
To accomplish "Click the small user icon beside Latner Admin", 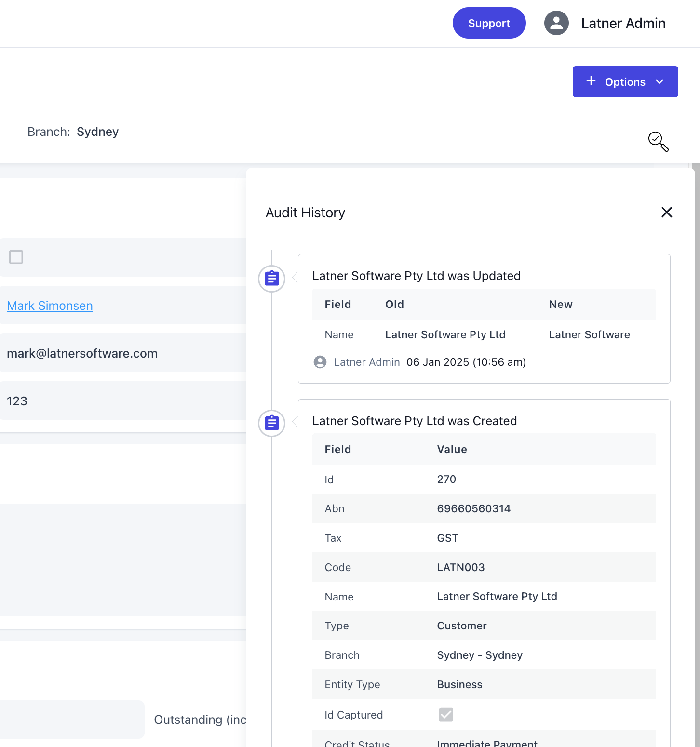I will tap(320, 362).
